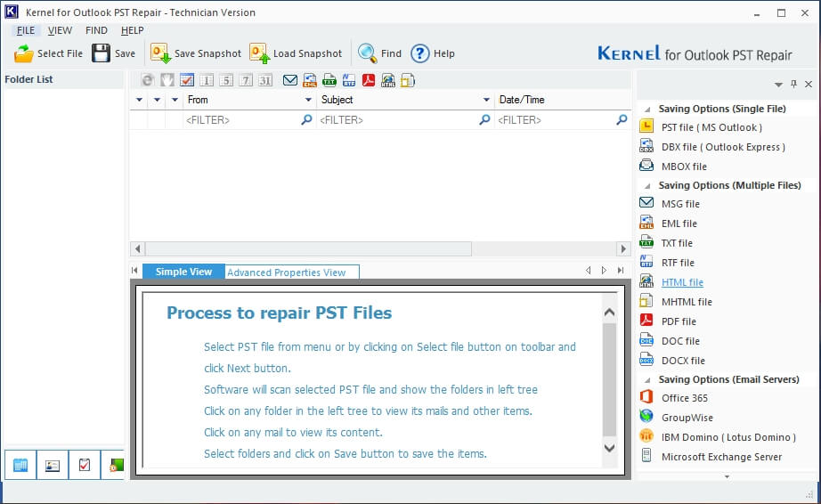The width and height of the screenshot is (821, 504).
Task: Open the Calendar view at Folder List bottom
Action: [20, 465]
